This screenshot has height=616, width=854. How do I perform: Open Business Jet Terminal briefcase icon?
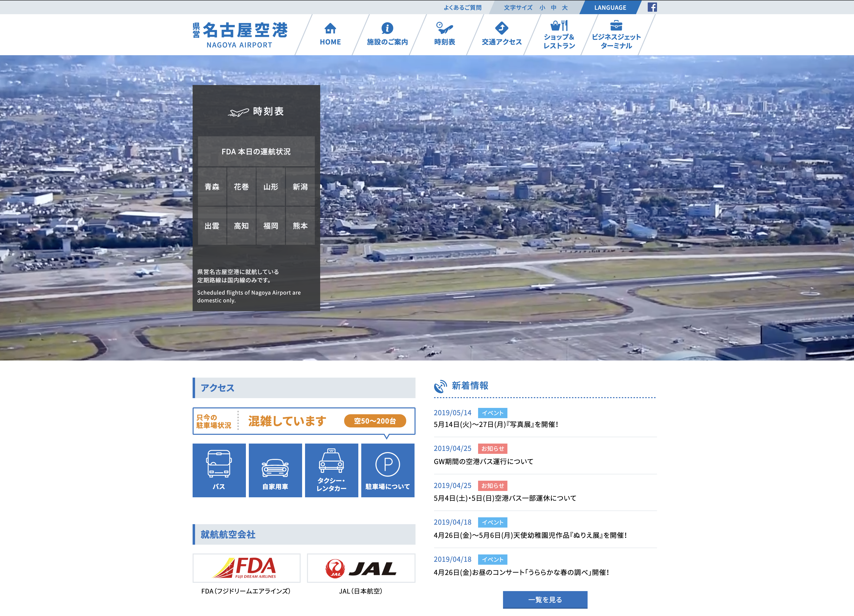(616, 26)
